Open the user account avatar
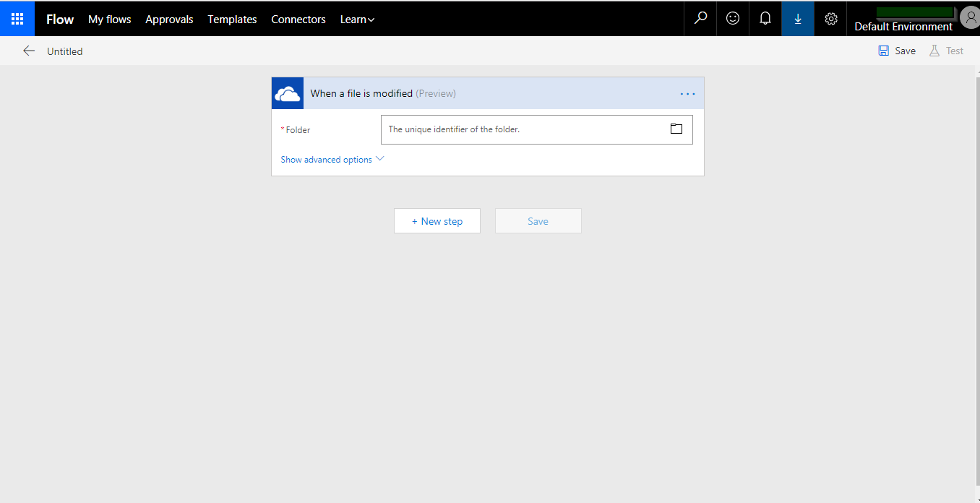 pyautogui.click(x=970, y=17)
